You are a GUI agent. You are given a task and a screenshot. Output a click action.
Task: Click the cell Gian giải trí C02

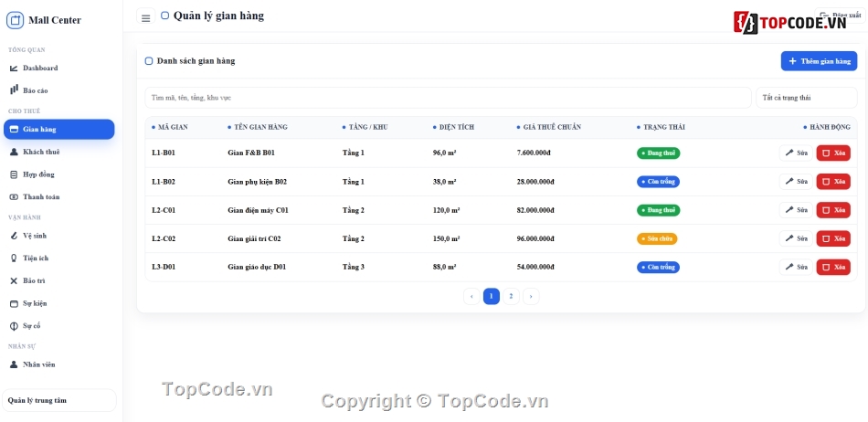(255, 239)
